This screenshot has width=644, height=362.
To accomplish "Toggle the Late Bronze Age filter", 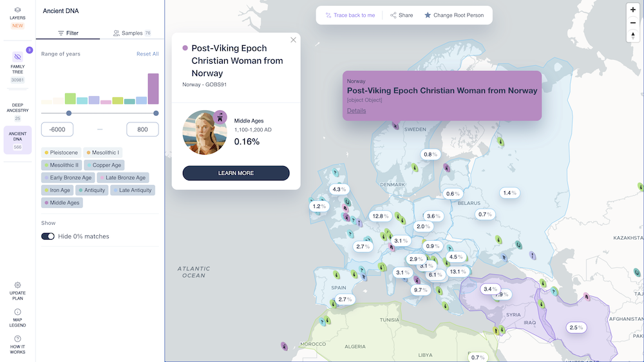I will [x=123, y=178].
